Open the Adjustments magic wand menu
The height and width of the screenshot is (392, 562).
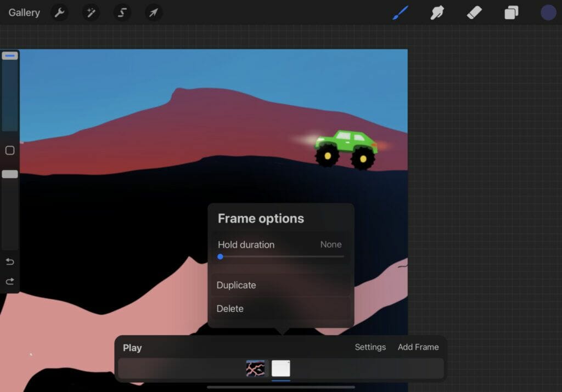pos(91,13)
